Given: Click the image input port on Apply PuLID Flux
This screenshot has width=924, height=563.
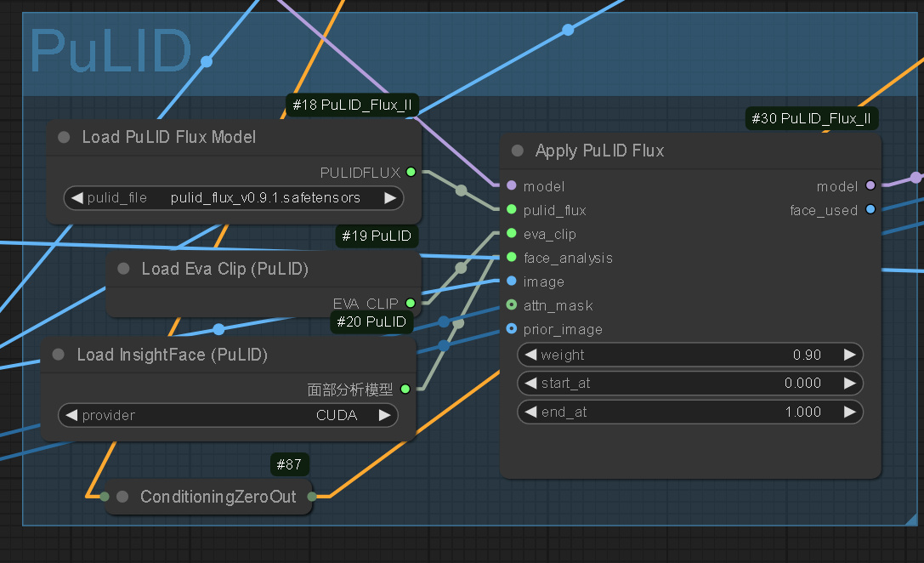Looking at the screenshot, I should point(511,281).
